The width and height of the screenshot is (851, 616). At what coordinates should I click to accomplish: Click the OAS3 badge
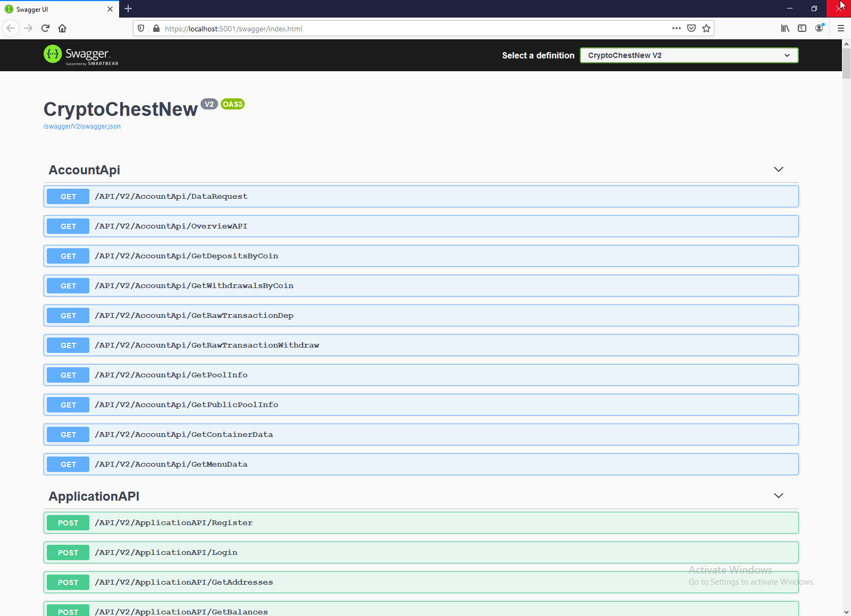(232, 104)
